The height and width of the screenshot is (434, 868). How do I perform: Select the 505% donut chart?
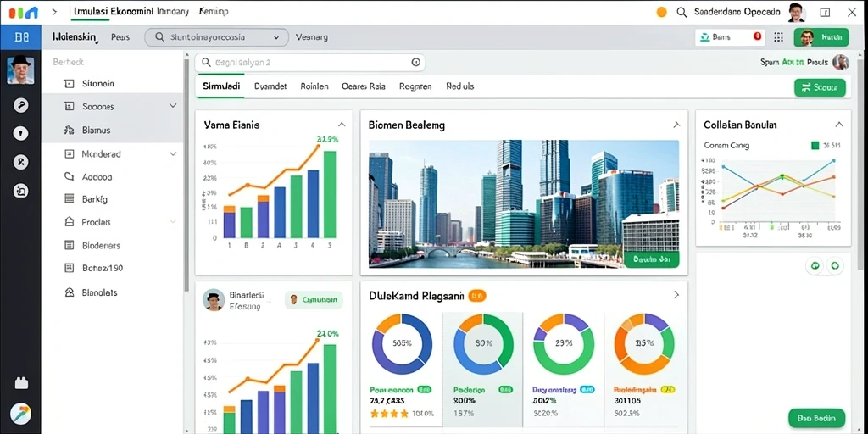coord(402,343)
